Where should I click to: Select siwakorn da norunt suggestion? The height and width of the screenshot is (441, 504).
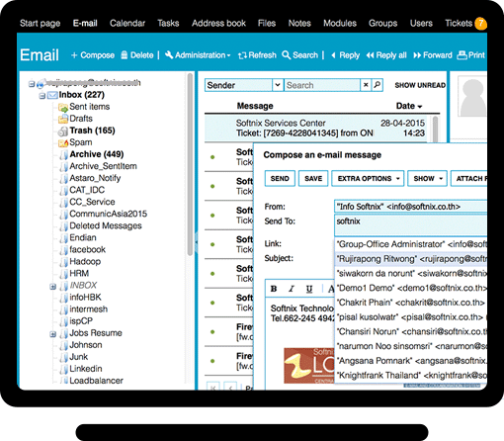point(411,273)
